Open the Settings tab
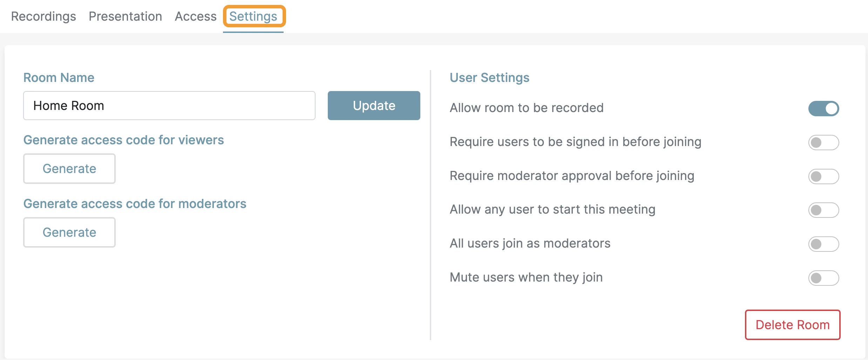The height and width of the screenshot is (360, 868). (253, 16)
